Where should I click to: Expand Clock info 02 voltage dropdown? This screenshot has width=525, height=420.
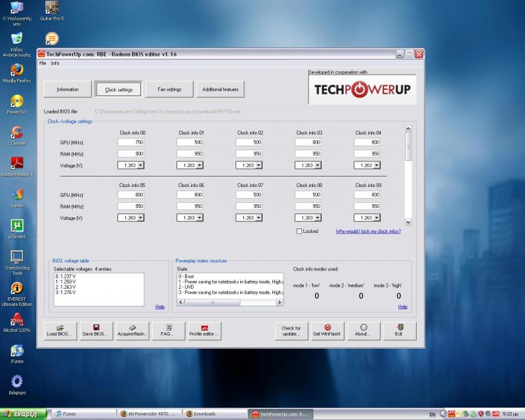pos(259,165)
